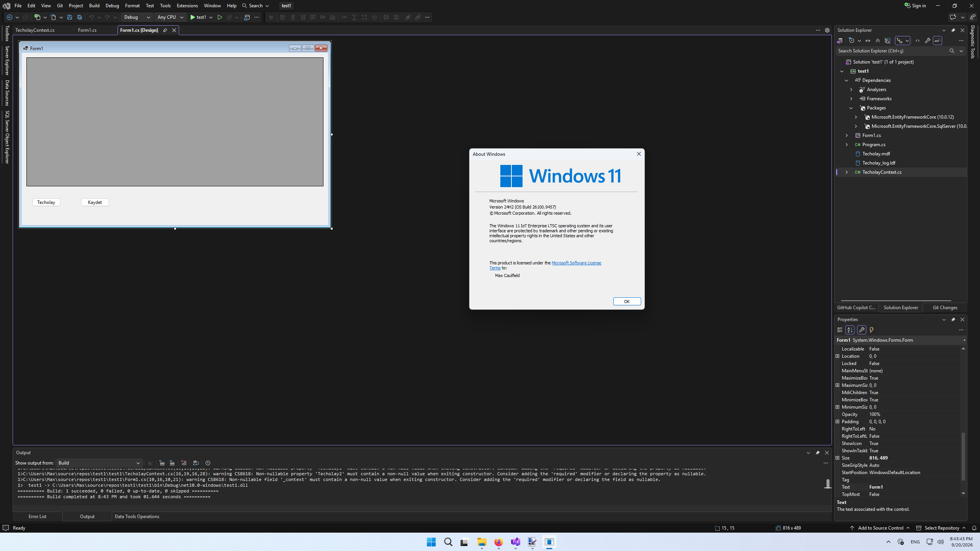
Task: Switch to the Git Changes tab
Action: (945, 308)
